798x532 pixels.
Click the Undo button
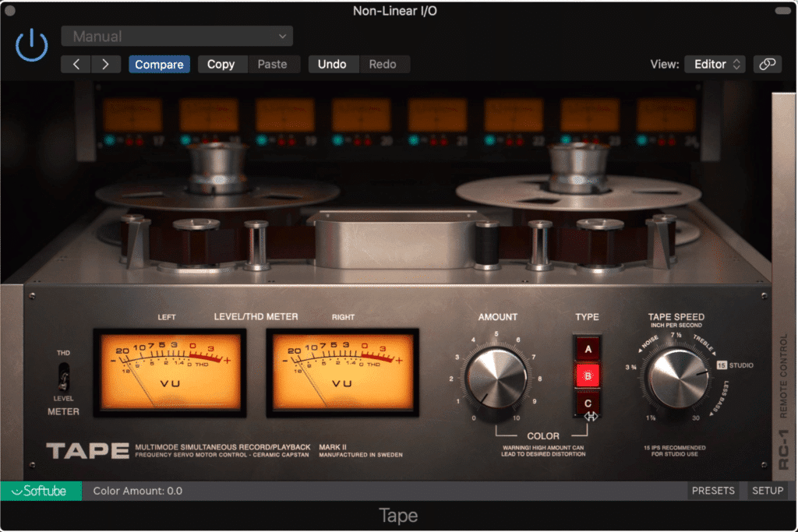click(x=332, y=65)
